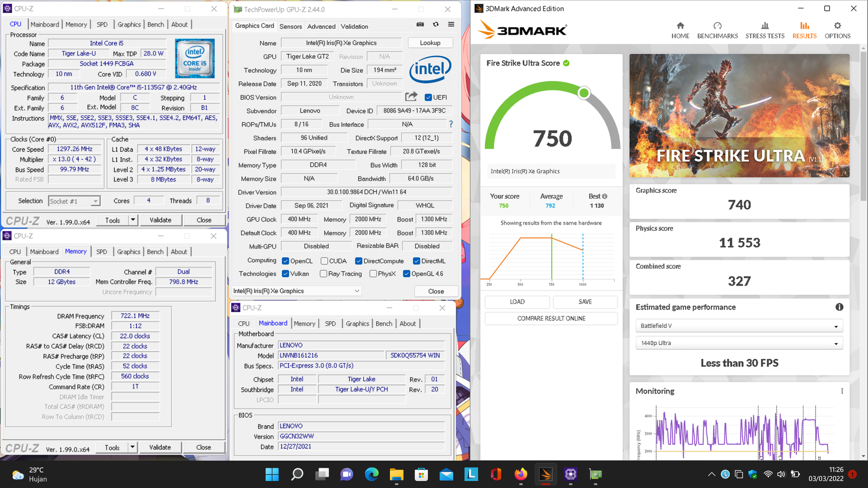Image resolution: width=868 pixels, height=488 pixels.
Task: Open Monitoring three-dot menu
Action: click(x=842, y=391)
